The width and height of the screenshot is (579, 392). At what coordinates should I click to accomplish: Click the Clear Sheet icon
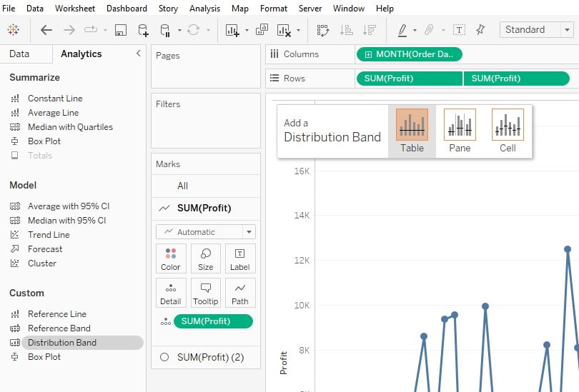(284, 30)
